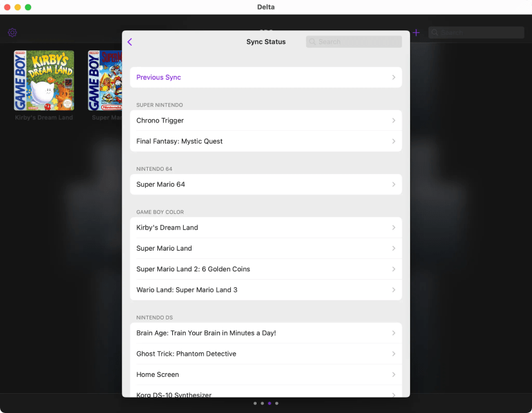
Task: Open Kirby's Dream Land sync row
Action: tap(266, 227)
